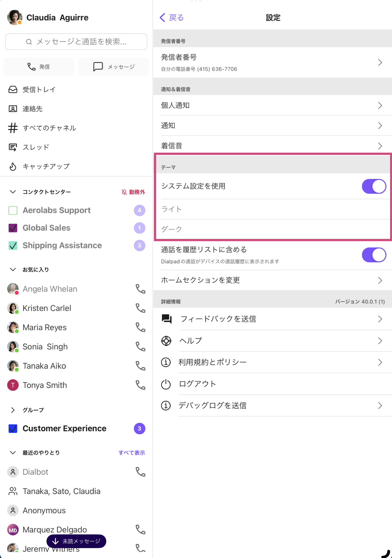Go to 連絡先
This screenshot has width=392, height=558.
(x=32, y=109)
